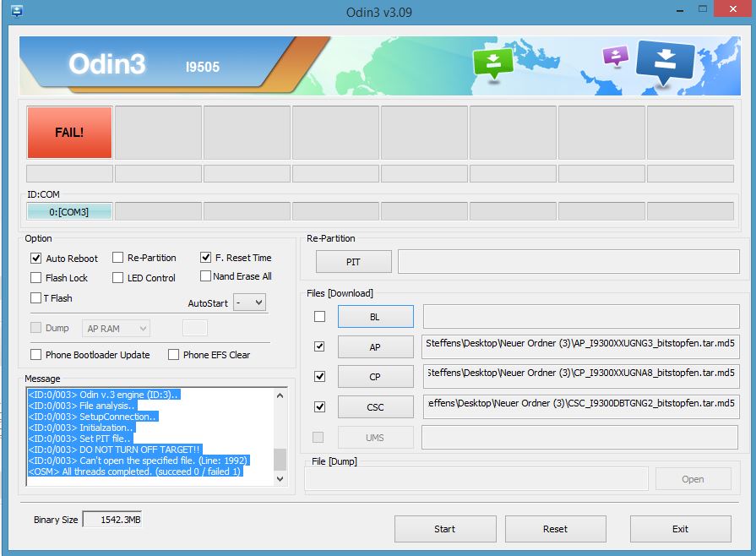Enable the BL file checkbox

(319, 316)
